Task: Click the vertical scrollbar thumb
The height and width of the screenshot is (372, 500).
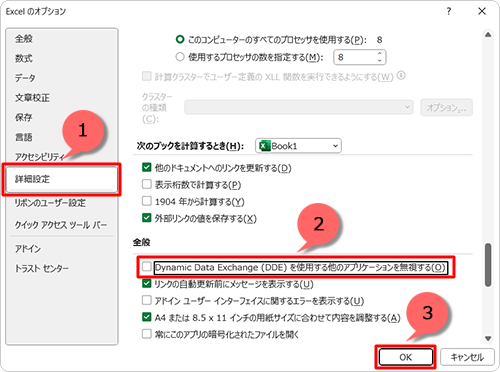Action: (x=488, y=265)
